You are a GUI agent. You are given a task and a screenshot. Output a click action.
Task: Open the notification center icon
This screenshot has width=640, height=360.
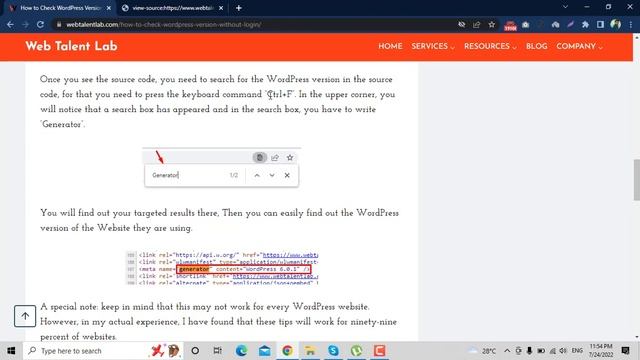[x=625, y=351]
